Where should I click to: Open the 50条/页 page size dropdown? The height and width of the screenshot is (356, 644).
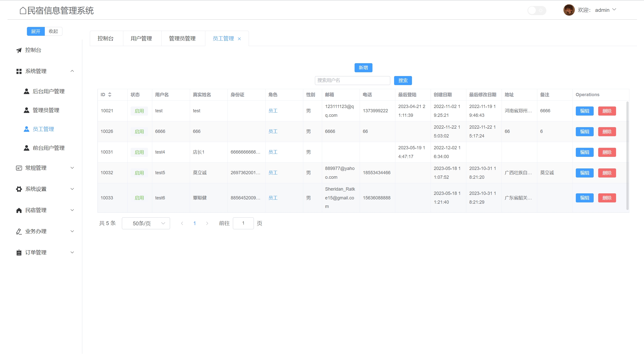[146, 223]
